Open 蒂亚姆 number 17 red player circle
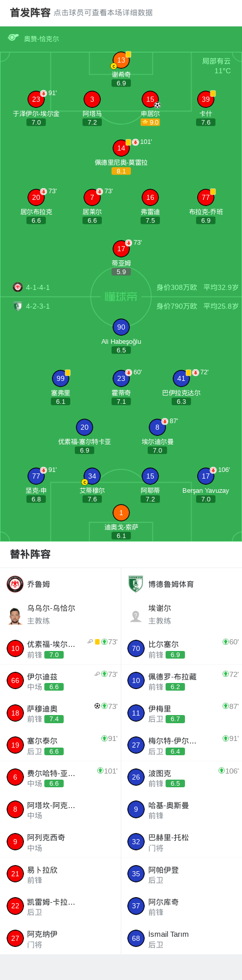 point(121,249)
